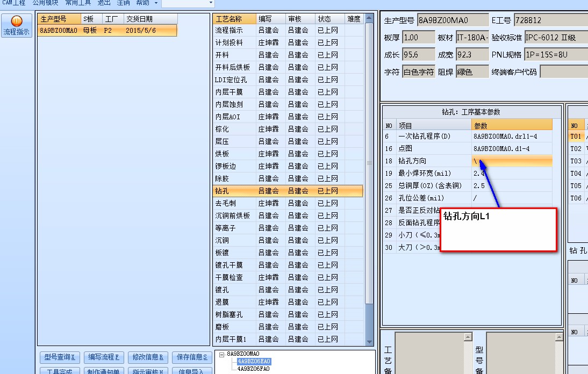Click the 成宽 field showing 92.3
588x374 pixels.
click(x=472, y=55)
